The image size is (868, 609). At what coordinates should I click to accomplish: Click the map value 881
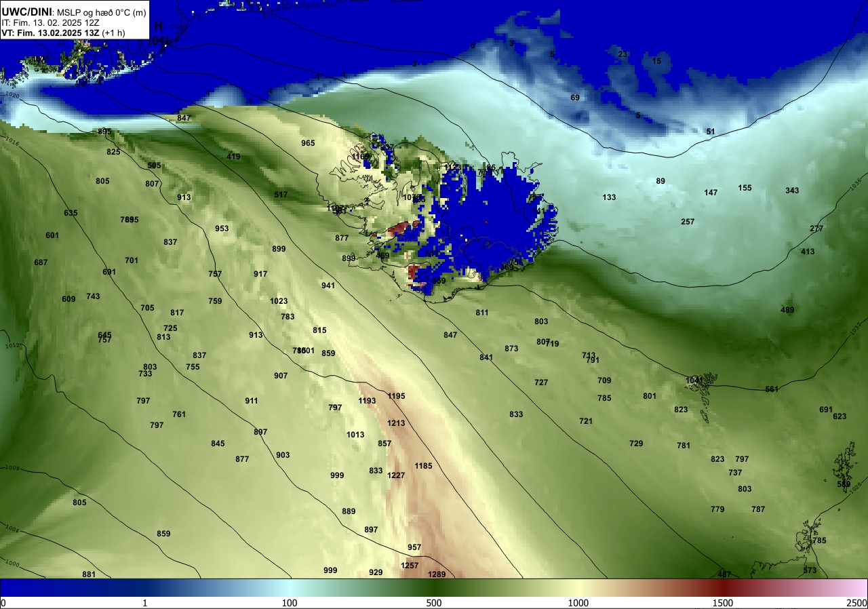pos(89,574)
